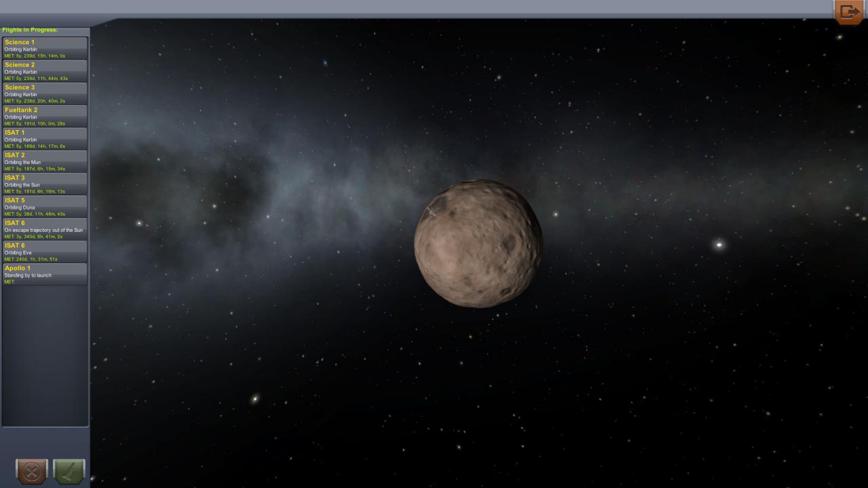Select ISAT 3 orbiting the Sun
The width and height of the screenshot is (868, 488).
click(x=45, y=184)
